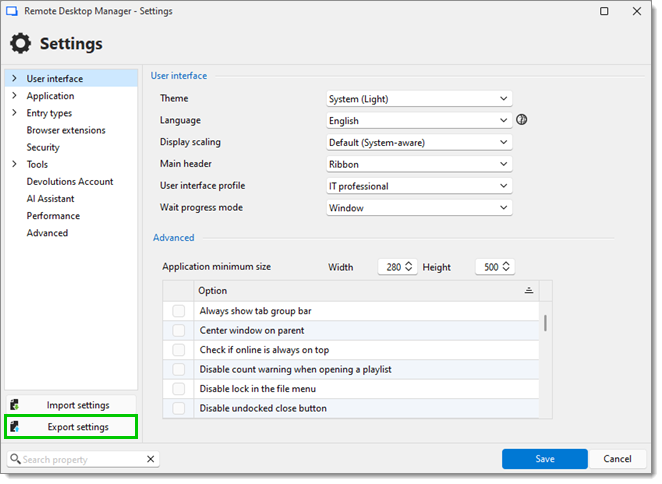662x484 pixels.
Task: Select Security in the settings tree
Action: click(43, 148)
